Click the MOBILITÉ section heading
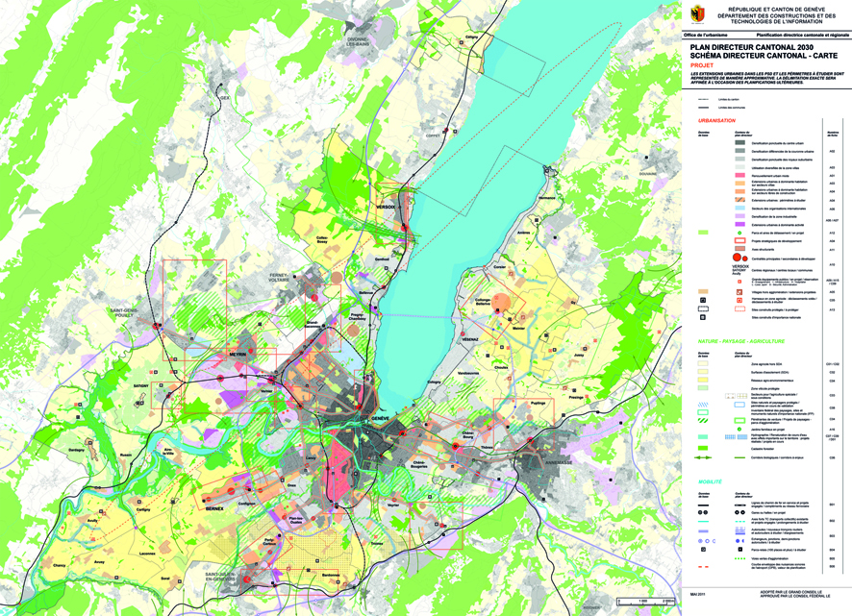This screenshot has width=852, height=616. click(710, 481)
